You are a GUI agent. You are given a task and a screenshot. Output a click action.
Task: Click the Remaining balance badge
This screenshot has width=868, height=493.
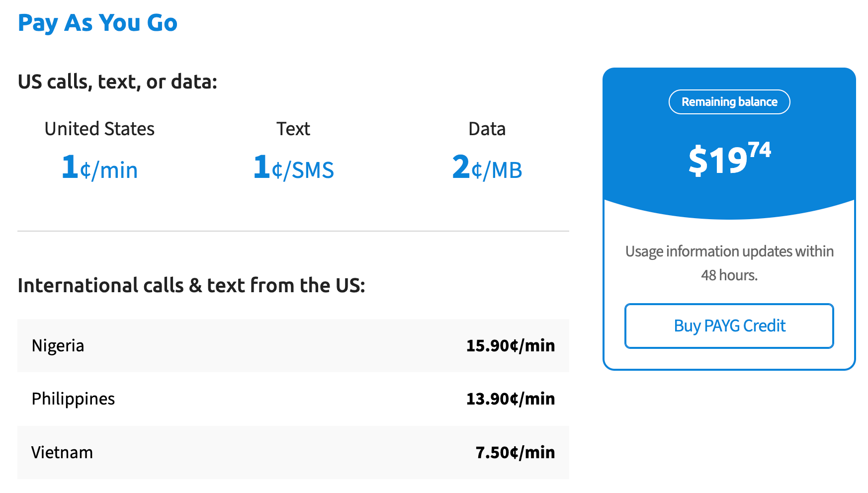click(x=729, y=102)
